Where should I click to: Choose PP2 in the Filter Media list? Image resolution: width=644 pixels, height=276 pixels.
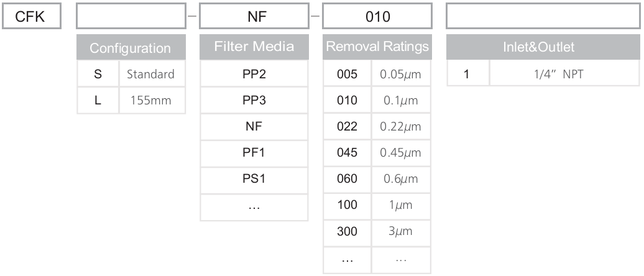click(x=254, y=75)
